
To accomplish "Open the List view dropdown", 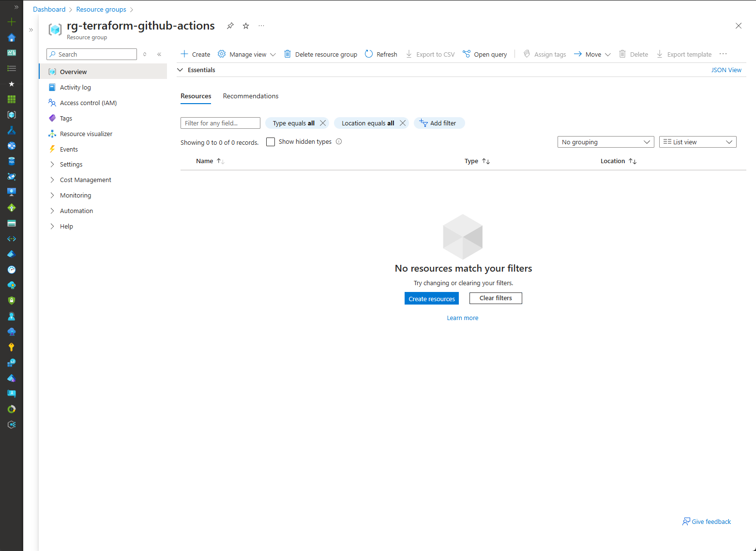I will coord(697,142).
